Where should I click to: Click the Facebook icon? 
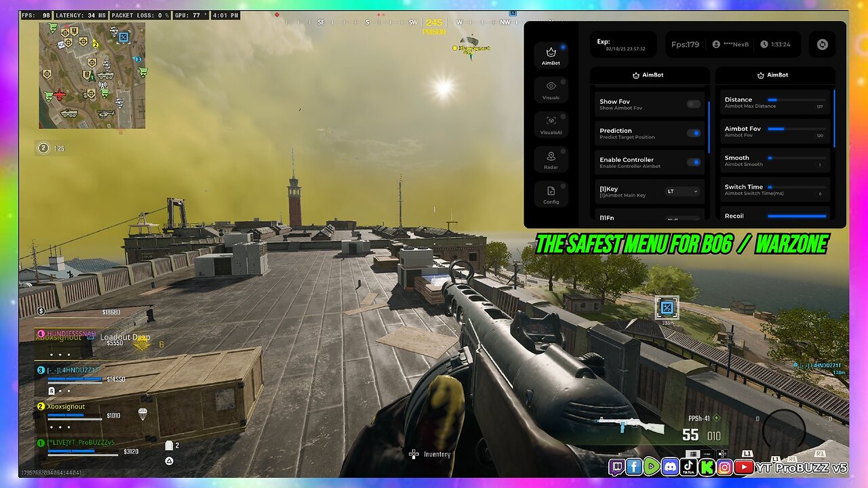634,466
